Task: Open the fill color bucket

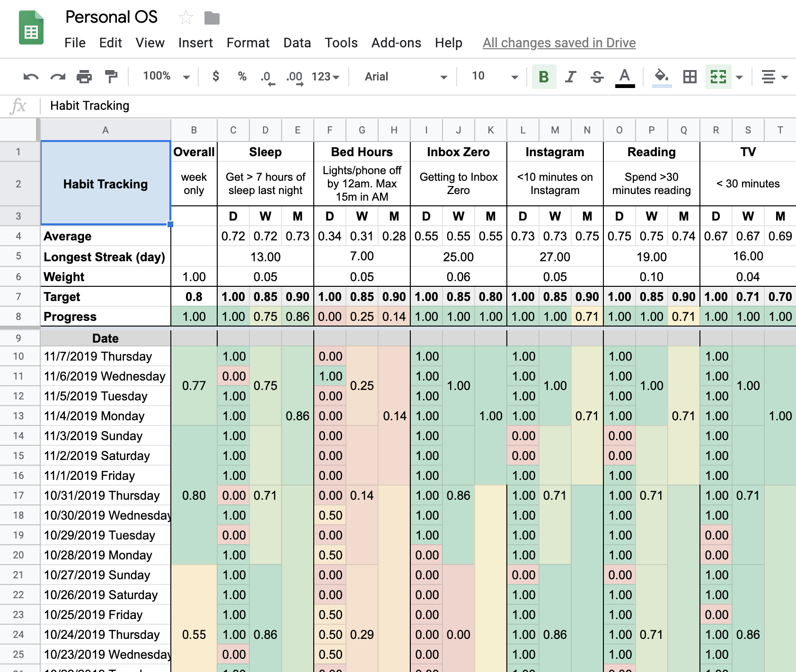Action: pos(662,77)
